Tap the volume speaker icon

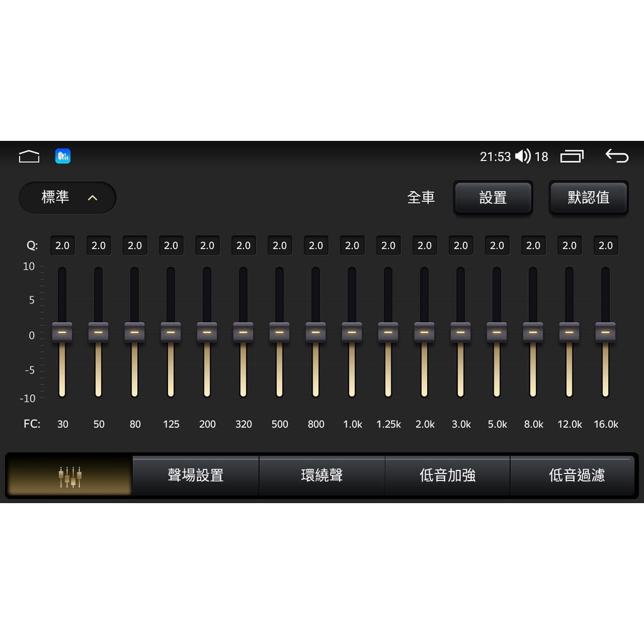click(x=523, y=157)
